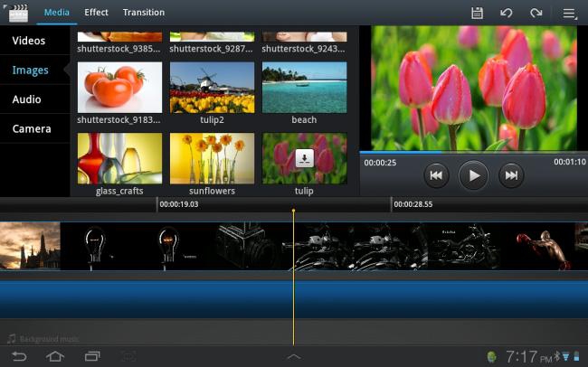Tap the playhead handle at top of yellow line
588x367 pixels.
tap(294, 211)
